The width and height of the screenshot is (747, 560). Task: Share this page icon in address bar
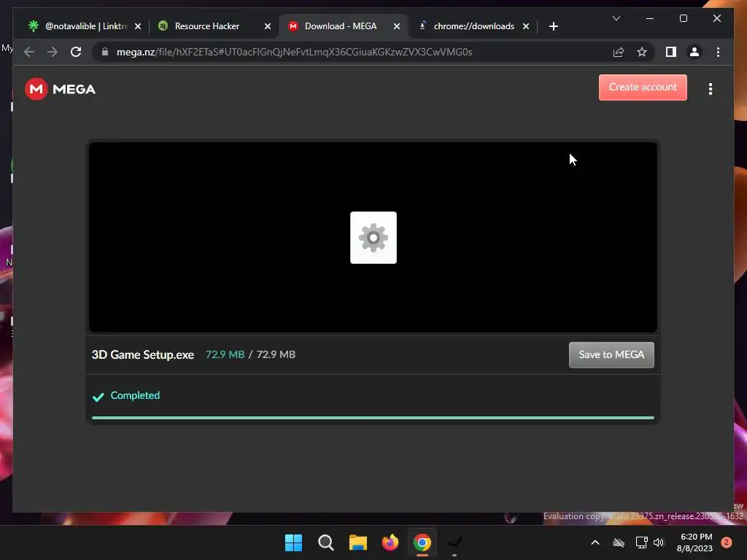pyautogui.click(x=619, y=52)
